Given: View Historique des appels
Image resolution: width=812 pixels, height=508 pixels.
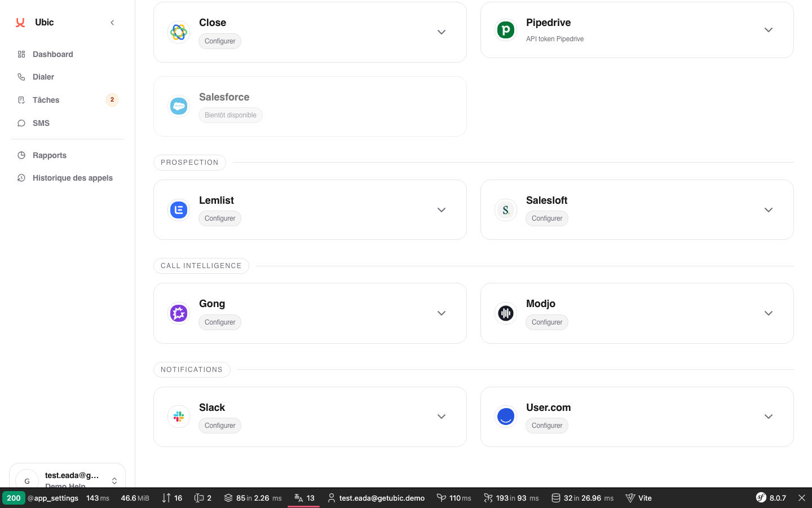Looking at the screenshot, I should click(x=73, y=178).
